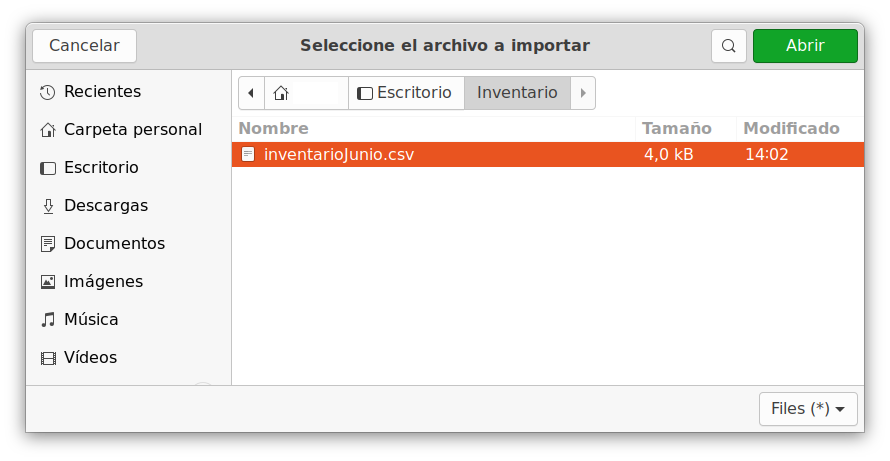This screenshot has width=890, height=461.
Task: Click the home folder breadcrumb icon
Action: (281, 93)
